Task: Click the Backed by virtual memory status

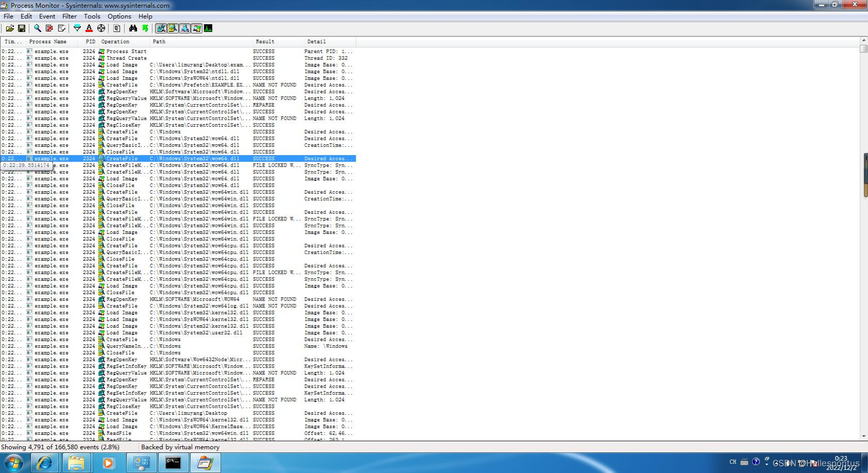Action: click(x=180, y=447)
